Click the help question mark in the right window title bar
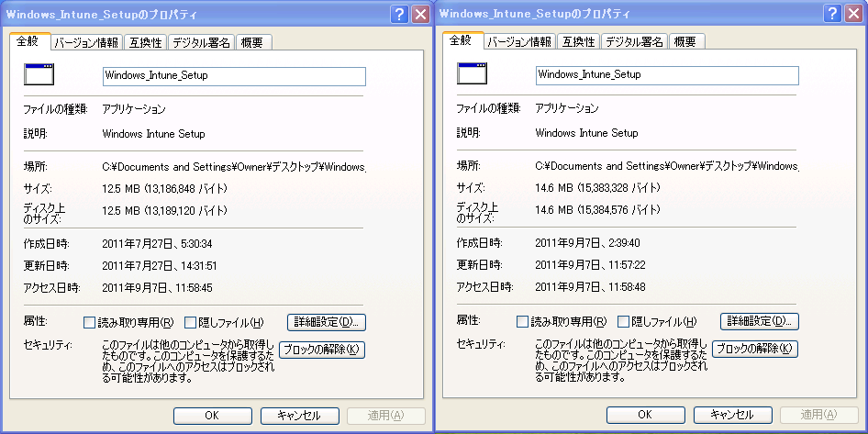The height and width of the screenshot is (434, 868). click(x=832, y=14)
